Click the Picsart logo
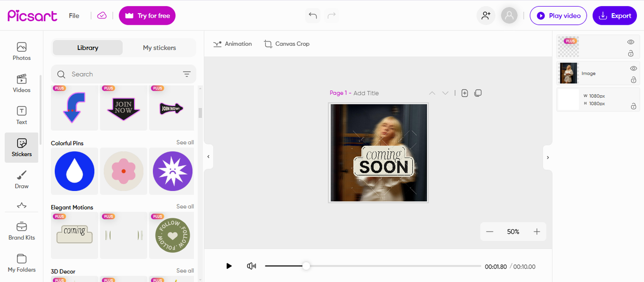 click(x=32, y=16)
